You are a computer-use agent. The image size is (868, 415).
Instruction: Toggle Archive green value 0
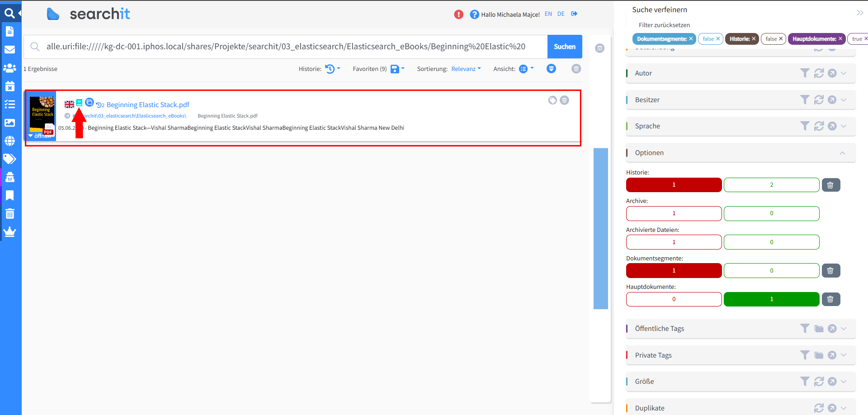(x=771, y=213)
